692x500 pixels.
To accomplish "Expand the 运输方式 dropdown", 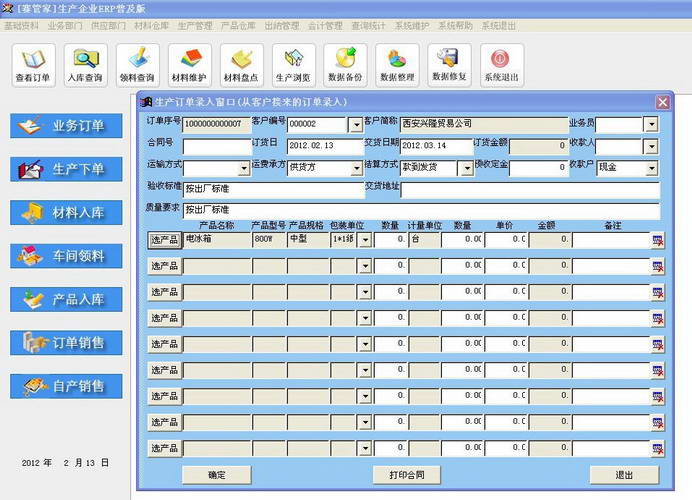I will 244,169.
